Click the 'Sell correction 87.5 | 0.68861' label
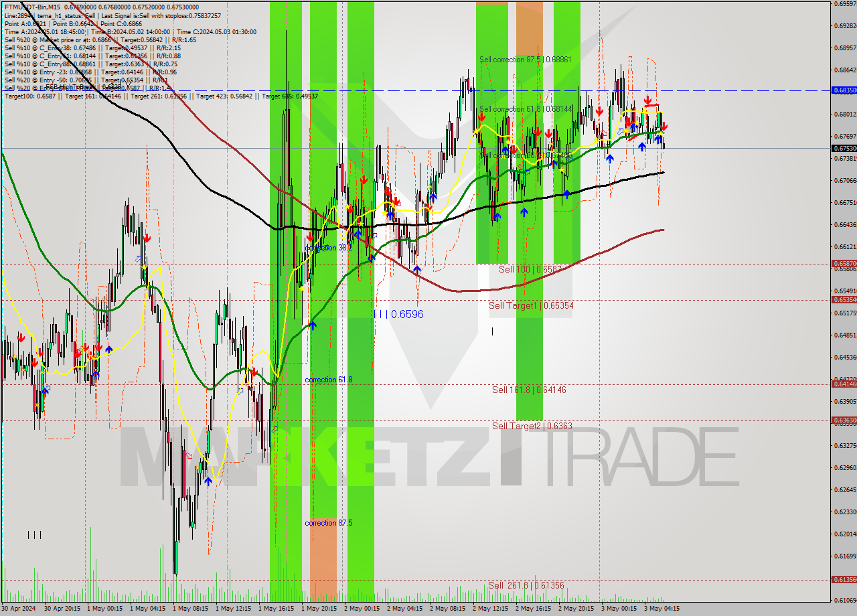The width and height of the screenshot is (857, 616). [x=525, y=60]
